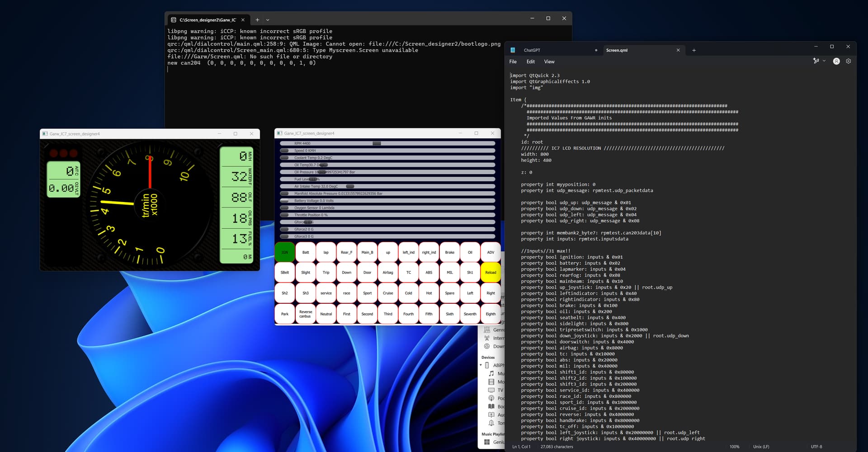The image size is (868, 452).
Task: Click the Movies film icon under Devices
Action: pos(491,382)
